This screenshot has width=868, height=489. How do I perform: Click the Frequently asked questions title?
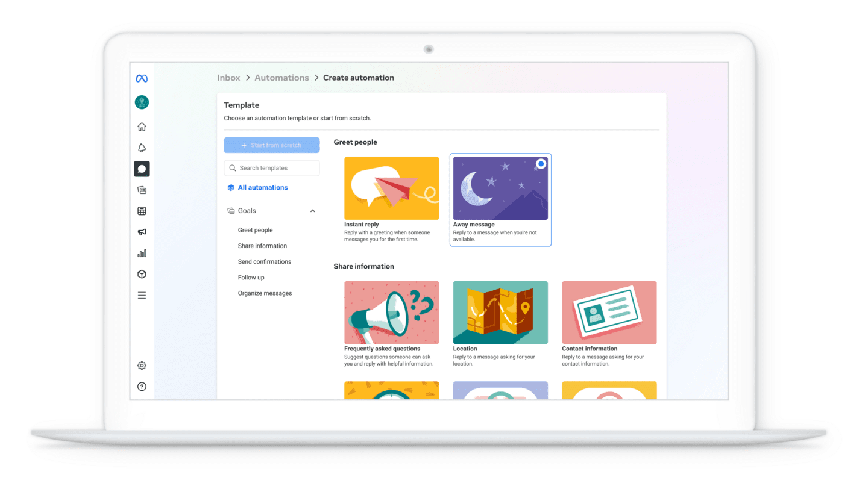click(x=382, y=349)
